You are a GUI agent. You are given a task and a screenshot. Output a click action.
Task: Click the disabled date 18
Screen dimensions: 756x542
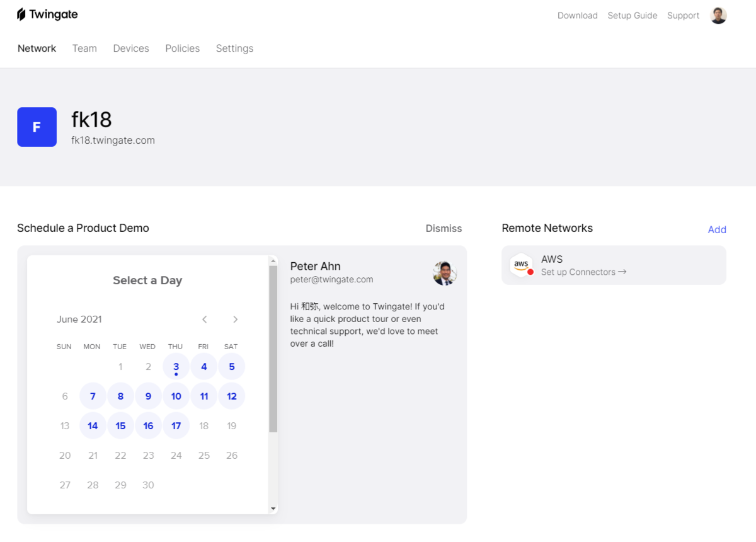pyautogui.click(x=204, y=426)
